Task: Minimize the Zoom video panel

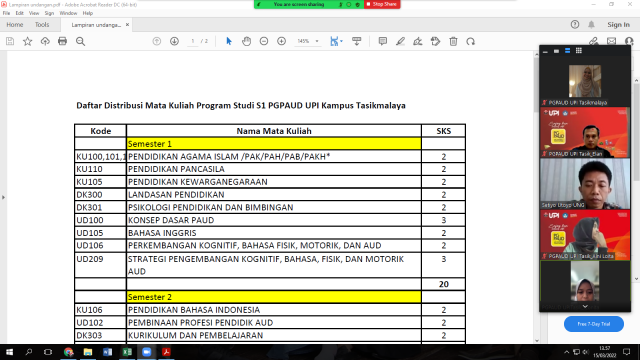Action: 545,51
